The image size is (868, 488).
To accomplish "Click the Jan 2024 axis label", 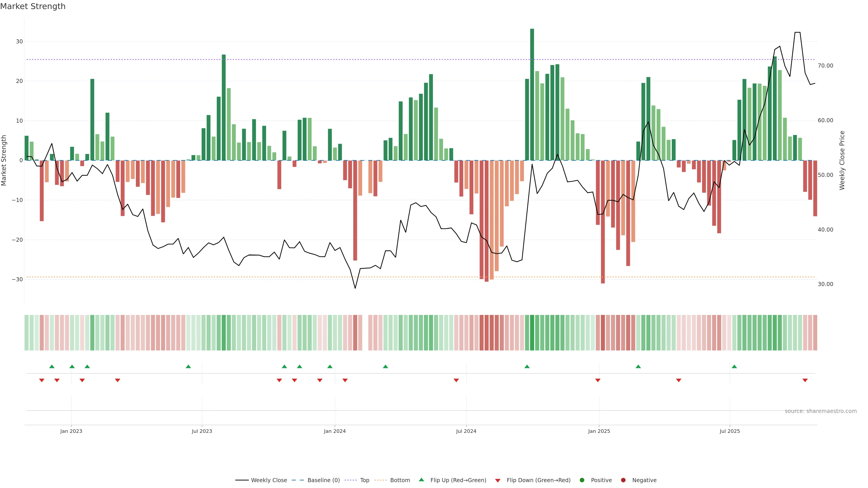I will (x=335, y=431).
